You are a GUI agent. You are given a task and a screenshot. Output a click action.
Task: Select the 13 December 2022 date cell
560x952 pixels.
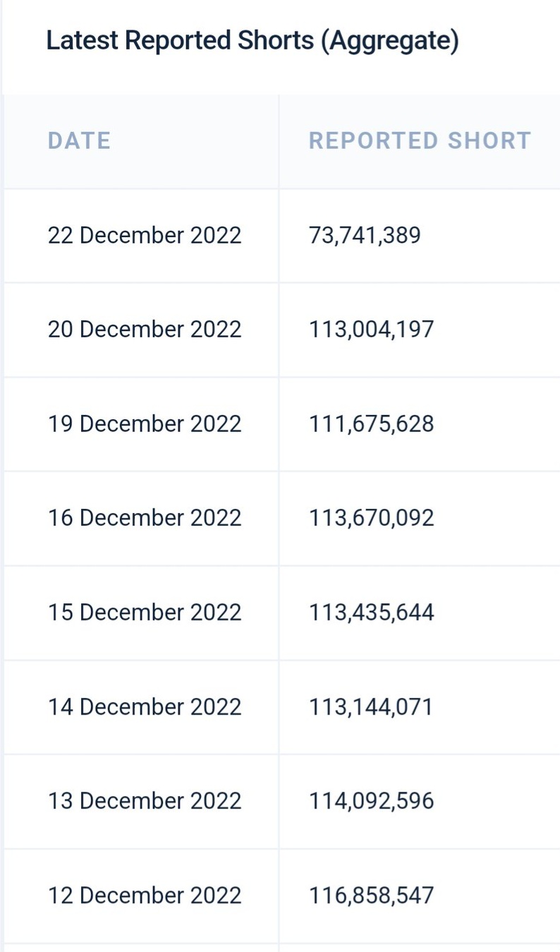pos(145,801)
